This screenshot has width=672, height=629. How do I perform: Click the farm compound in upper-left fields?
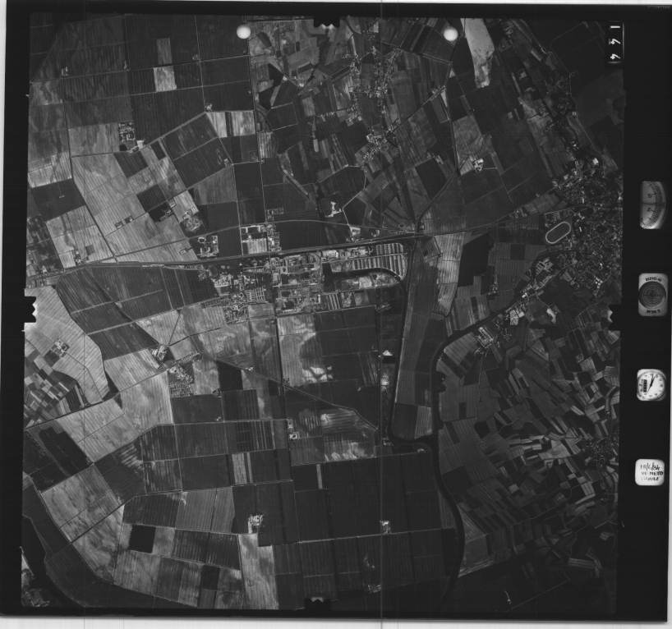click(x=127, y=135)
